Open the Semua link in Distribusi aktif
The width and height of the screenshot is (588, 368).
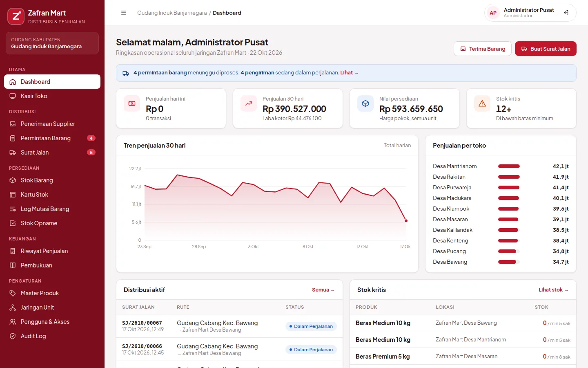coord(323,290)
